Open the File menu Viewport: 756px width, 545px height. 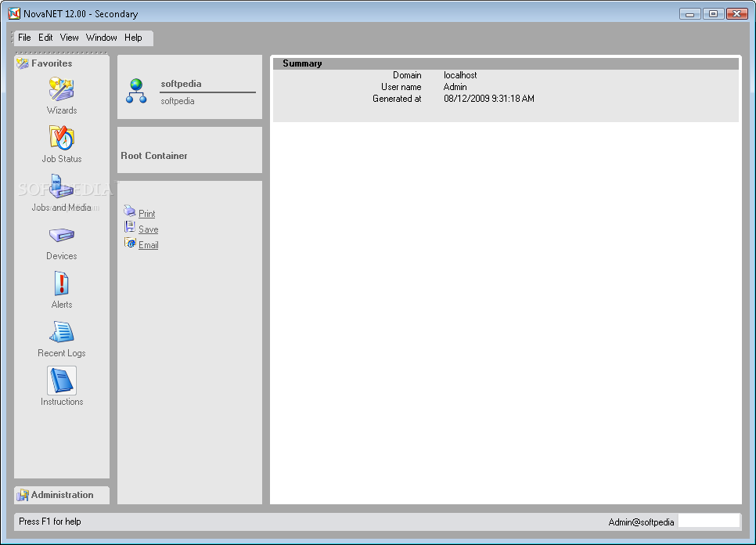pyautogui.click(x=24, y=38)
